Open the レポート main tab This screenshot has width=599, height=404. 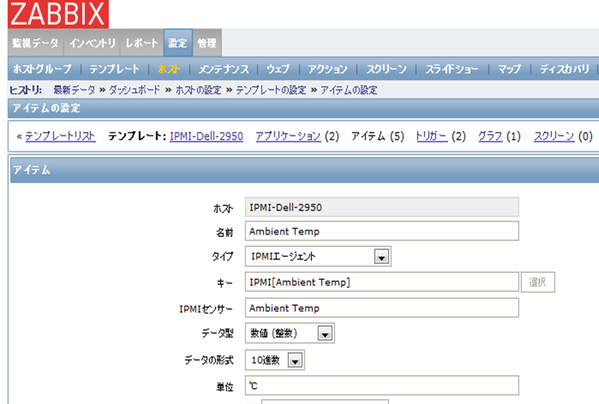[x=142, y=43]
